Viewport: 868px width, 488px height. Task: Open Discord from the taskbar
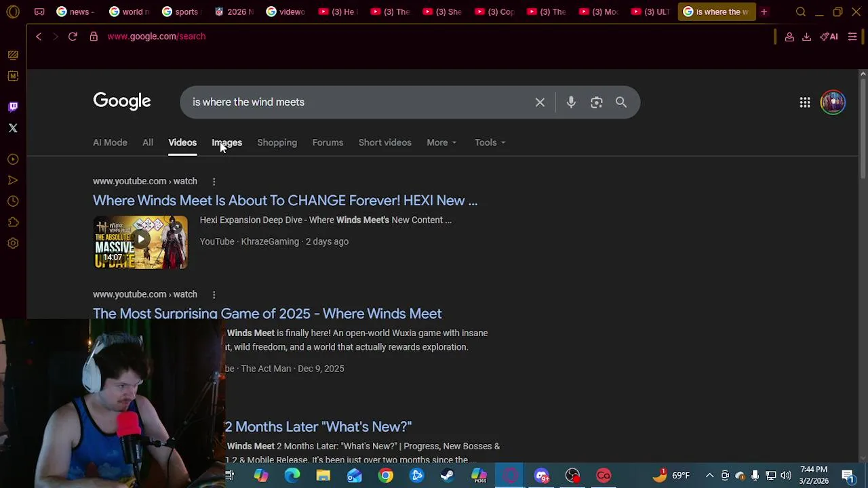point(541,475)
